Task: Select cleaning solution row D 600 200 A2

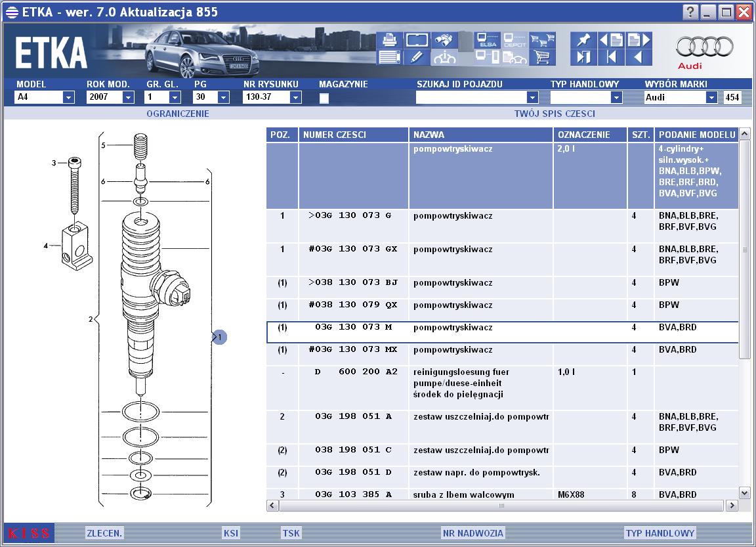Action: pyautogui.click(x=503, y=388)
